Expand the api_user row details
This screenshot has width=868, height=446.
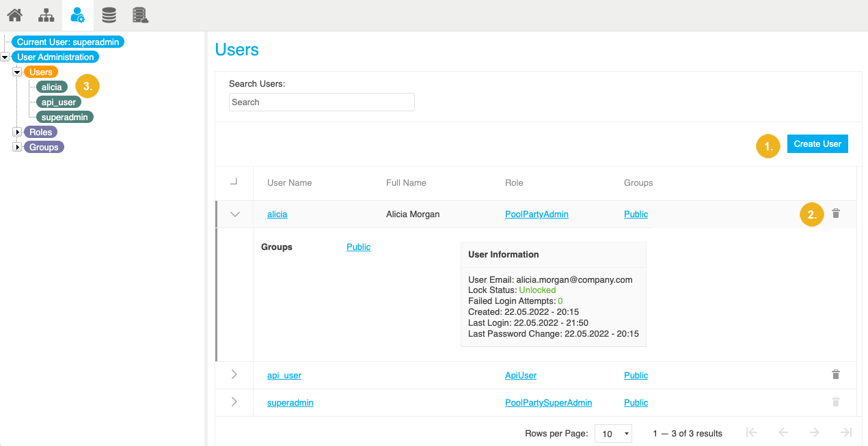(x=234, y=375)
